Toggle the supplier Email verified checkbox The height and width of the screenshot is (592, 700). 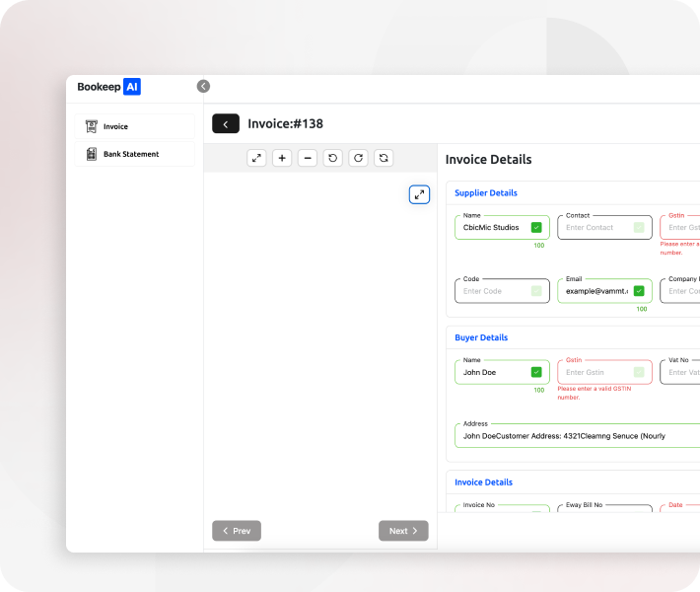[x=639, y=291]
